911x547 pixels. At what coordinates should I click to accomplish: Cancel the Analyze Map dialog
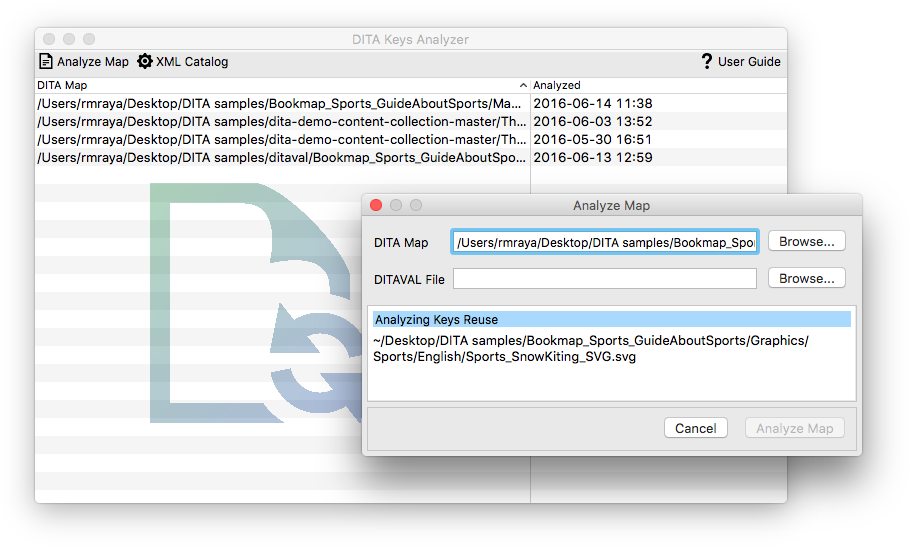click(695, 428)
